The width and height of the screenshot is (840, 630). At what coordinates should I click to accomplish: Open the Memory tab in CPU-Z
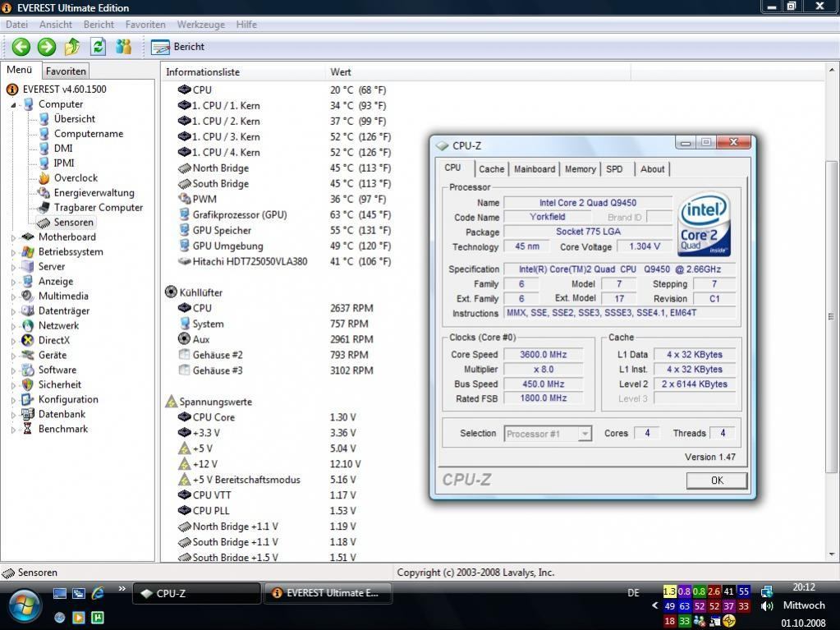pyautogui.click(x=581, y=169)
